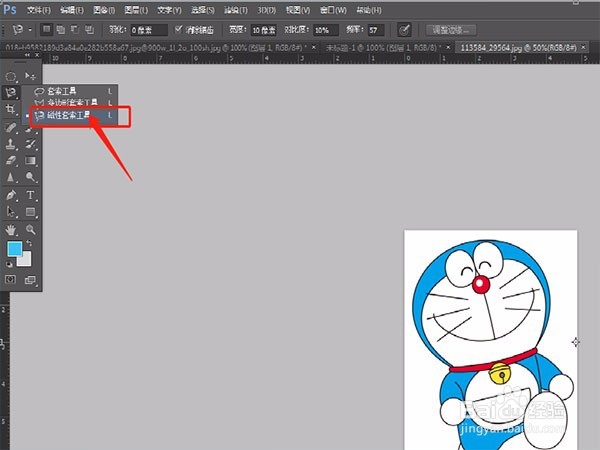The height and width of the screenshot is (450, 600).
Task: Select the Hand tool
Action: coord(11,230)
